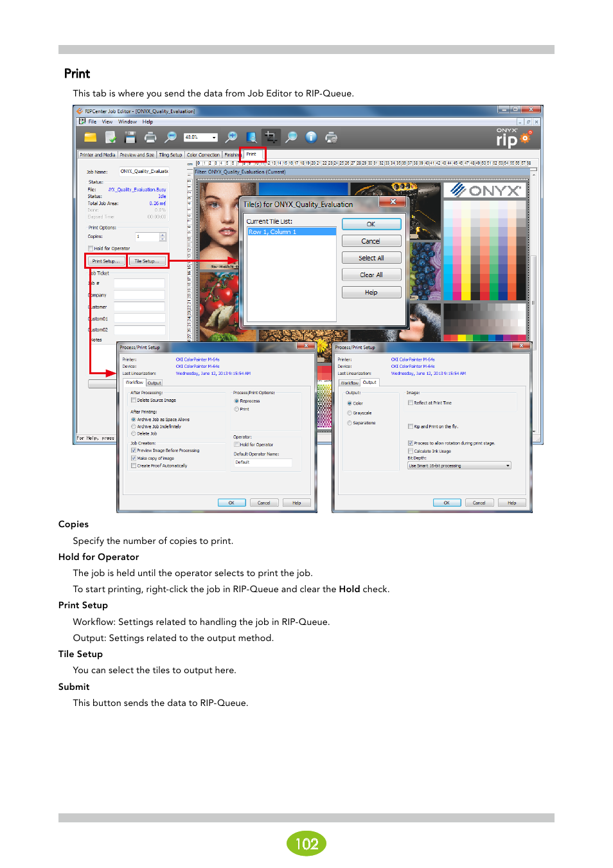Select the Color output radio button
The image size is (613, 868).
(350, 403)
